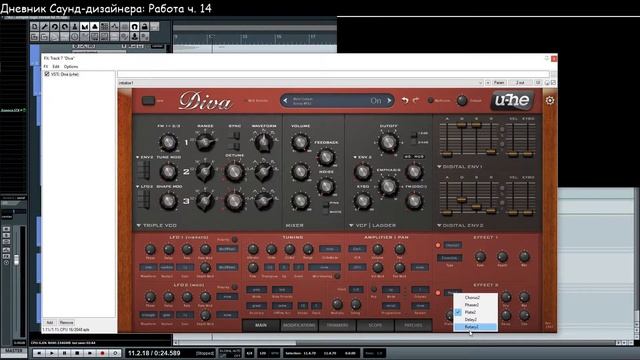Switch to the TRIMMERS tab
The height and width of the screenshot is (360, 640).
[x=337, y=325]
